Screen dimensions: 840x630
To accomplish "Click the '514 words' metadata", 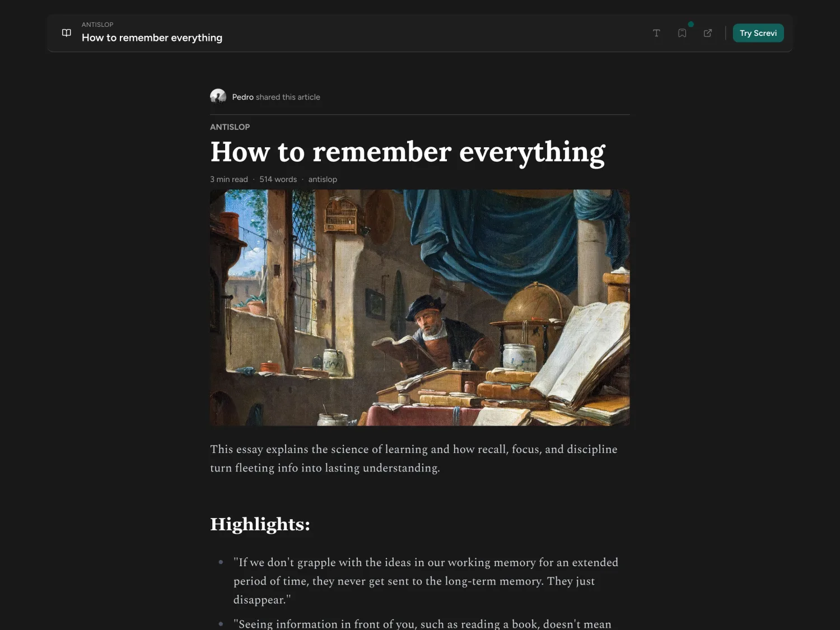I will click(x=278, y=179).
